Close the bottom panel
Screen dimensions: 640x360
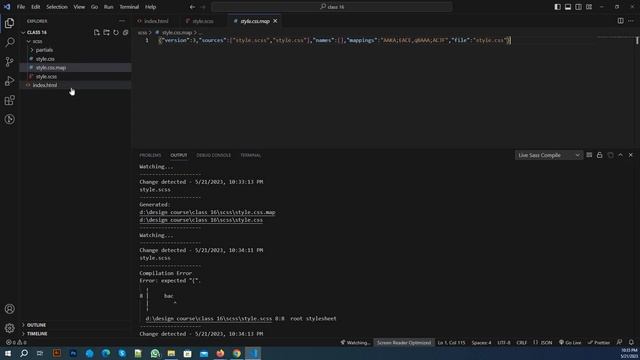click(x=631, y=155)
